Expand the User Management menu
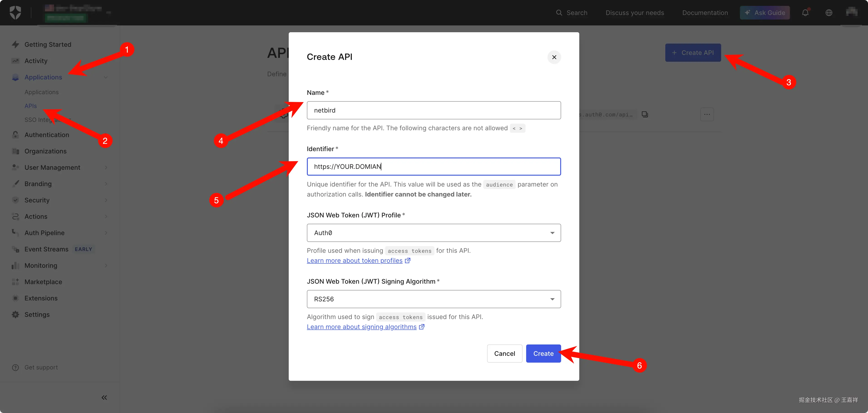 52,167
